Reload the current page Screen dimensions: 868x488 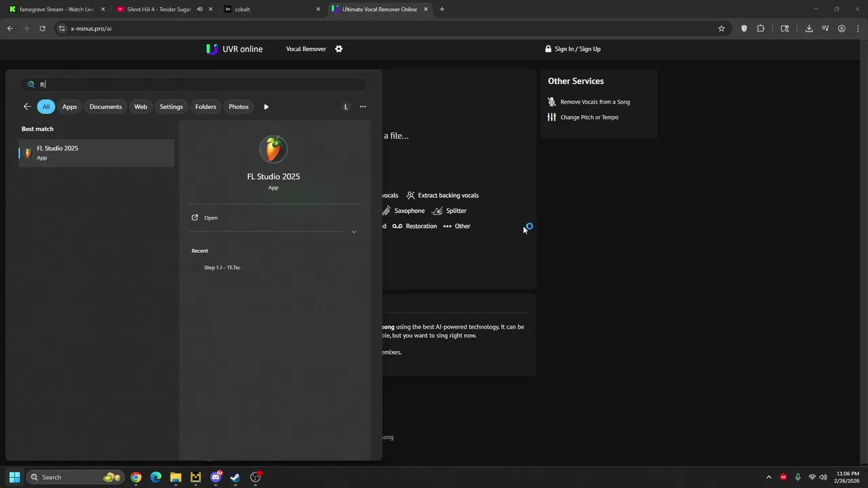point(42,28)
